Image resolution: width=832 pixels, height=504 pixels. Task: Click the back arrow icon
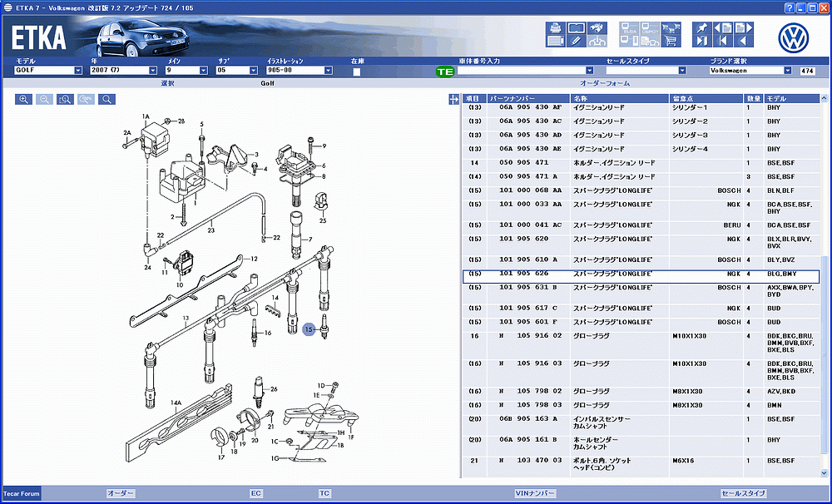coord(743,41)
